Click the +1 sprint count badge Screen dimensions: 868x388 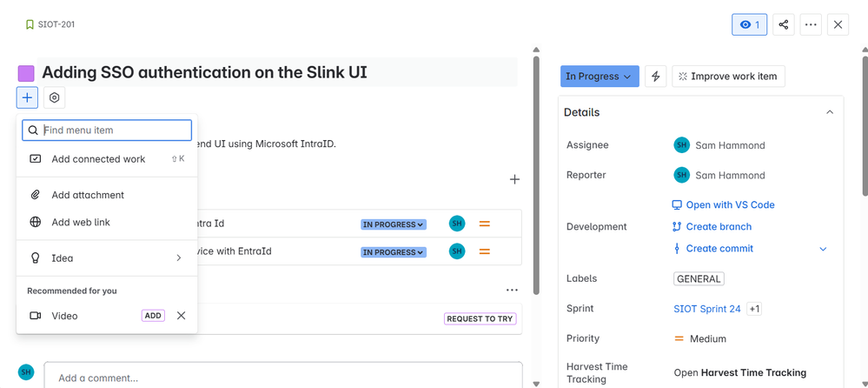coord(754,309)
